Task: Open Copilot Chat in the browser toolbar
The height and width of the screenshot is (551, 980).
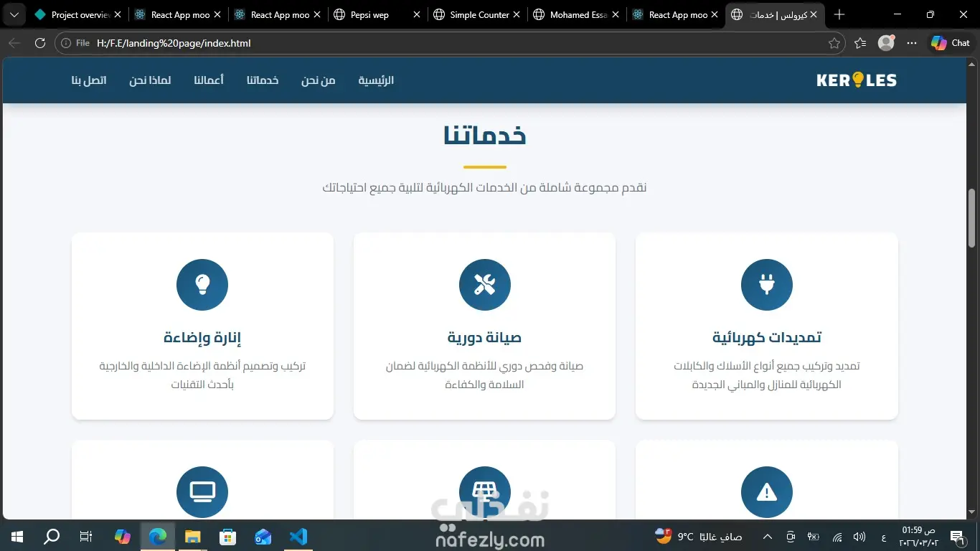Action: click(x=950, y=43)
